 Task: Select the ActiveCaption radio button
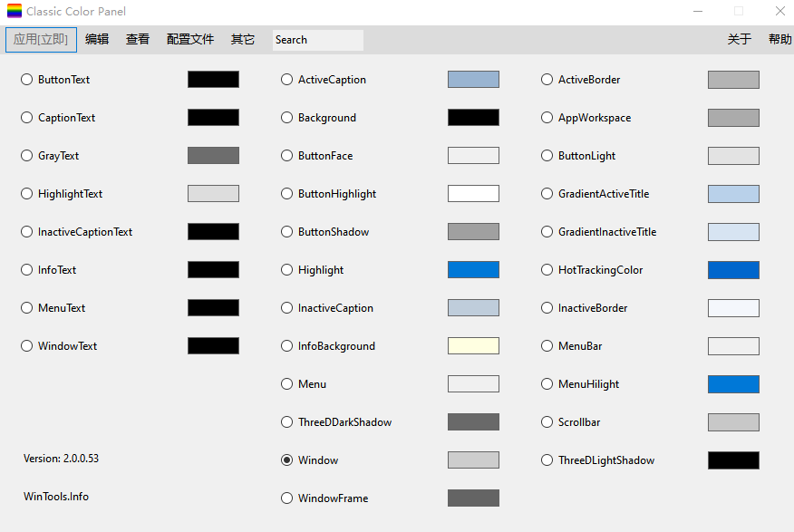point(286,80)
